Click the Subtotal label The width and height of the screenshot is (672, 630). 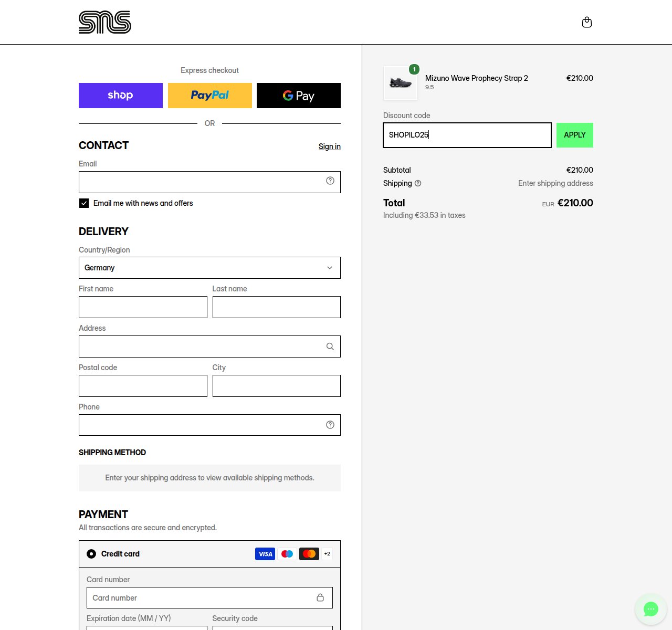tap(397, 170)
